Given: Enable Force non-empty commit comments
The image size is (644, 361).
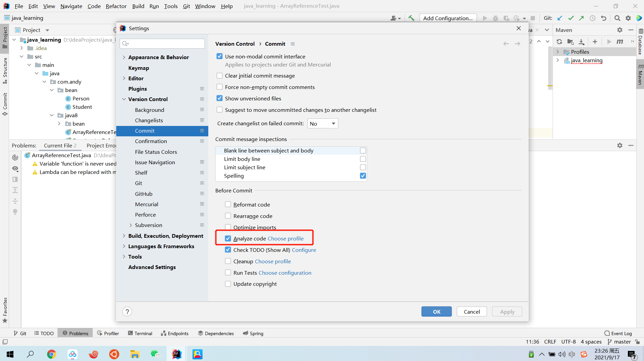Looking at the screenshot, I should pyautogui.click(x=219, y=87).
